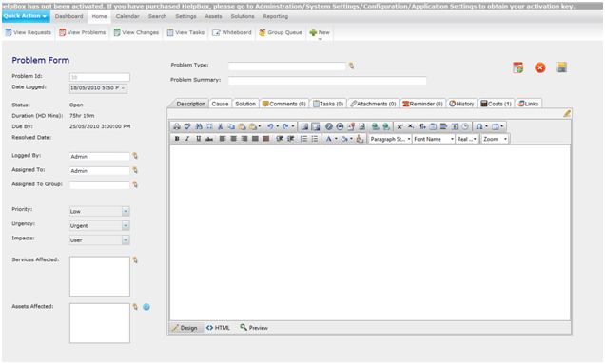Click the Copy icon in editor toolbar

[x=231, y=126]
